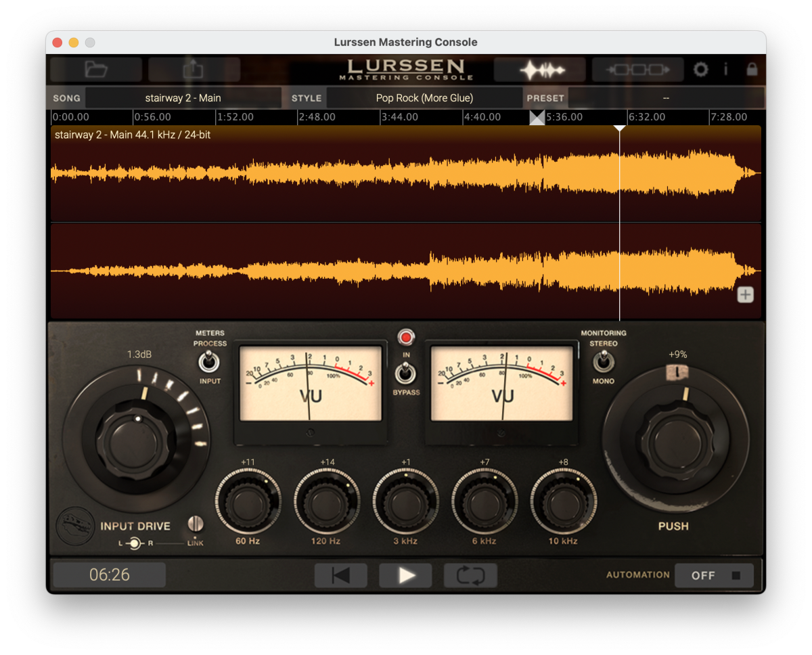The width and height of the screenshot is (812, 655).
Task: Start playback with the play button
Action: click(406, 575)
